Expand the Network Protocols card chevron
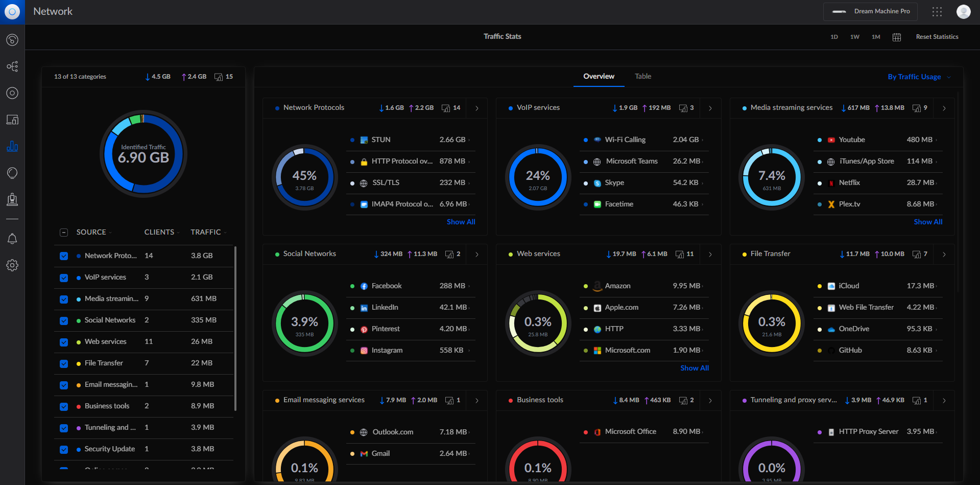Viewport: 980px width, 485px height. coord(477,108)
